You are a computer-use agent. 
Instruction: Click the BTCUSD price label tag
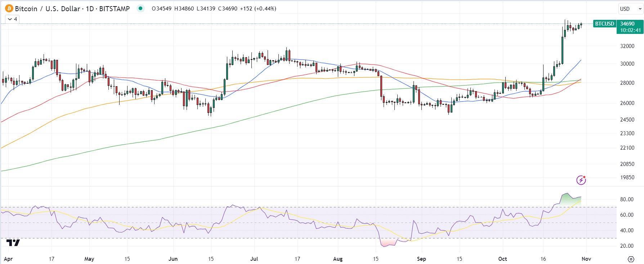point(604,24)
